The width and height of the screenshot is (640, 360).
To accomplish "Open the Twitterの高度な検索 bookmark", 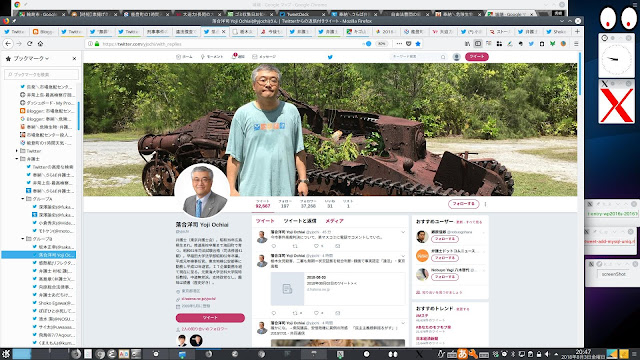I will (x=50, y=167).
